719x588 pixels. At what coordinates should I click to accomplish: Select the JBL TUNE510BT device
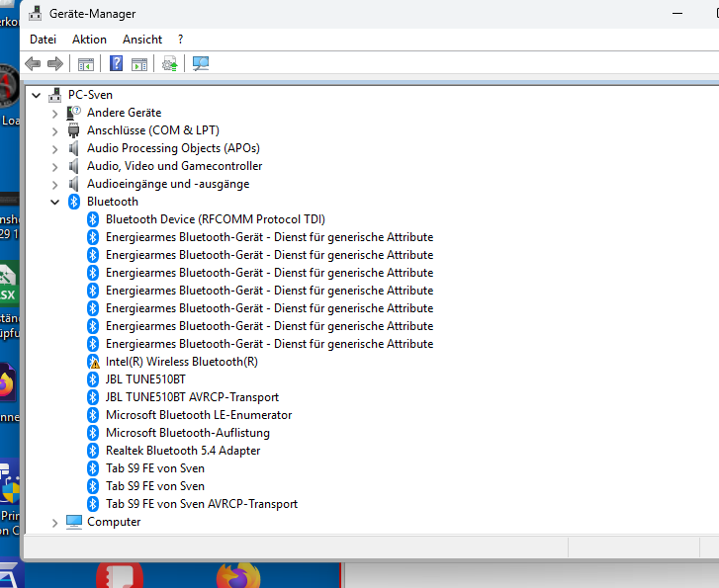coord(145,379)
